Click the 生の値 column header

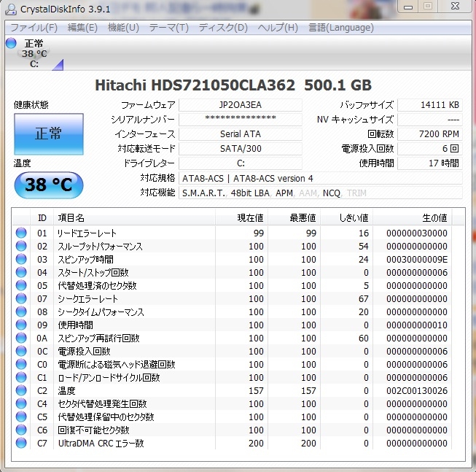[x=434, y=217]
